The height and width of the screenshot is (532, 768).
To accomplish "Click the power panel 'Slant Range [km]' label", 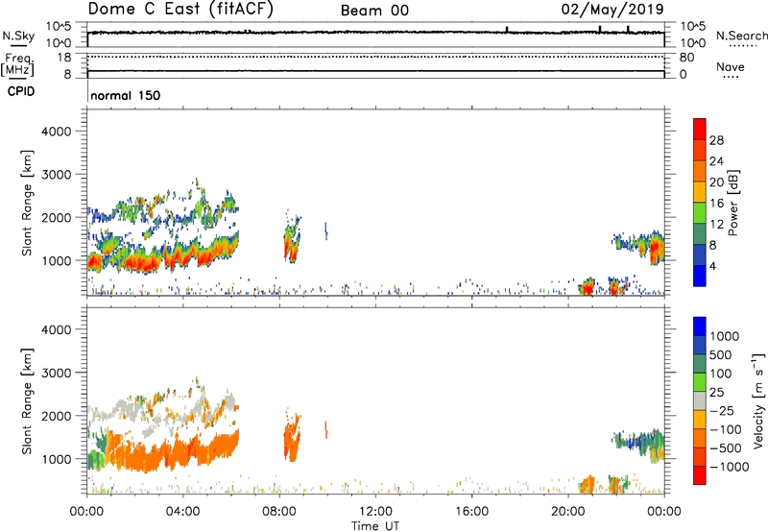I will coord(27,203).
